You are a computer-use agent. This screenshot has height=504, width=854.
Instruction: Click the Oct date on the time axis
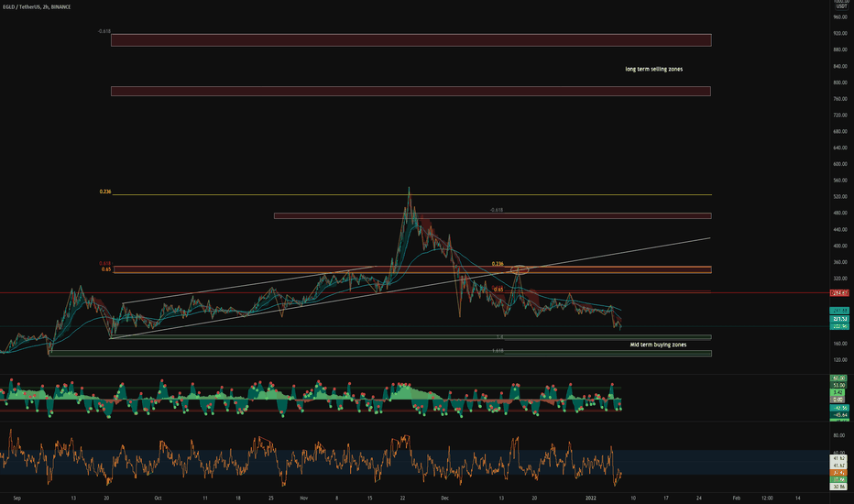(158, 498)
